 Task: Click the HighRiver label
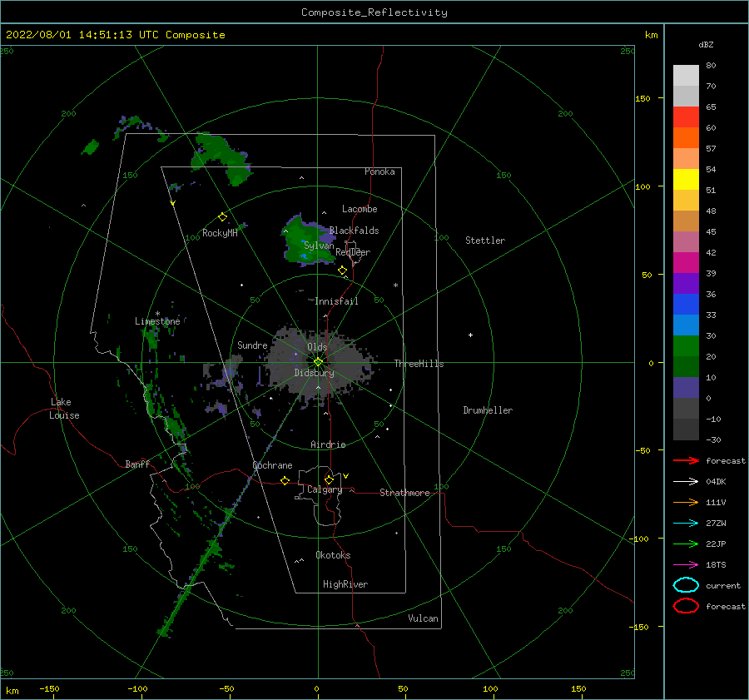pos(345,584)
